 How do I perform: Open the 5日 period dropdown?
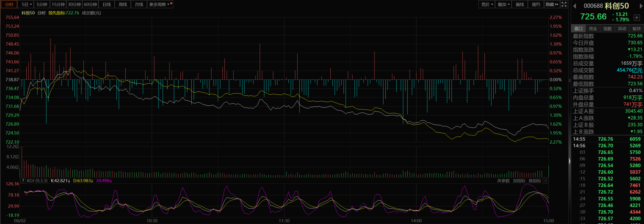(26, 4)
